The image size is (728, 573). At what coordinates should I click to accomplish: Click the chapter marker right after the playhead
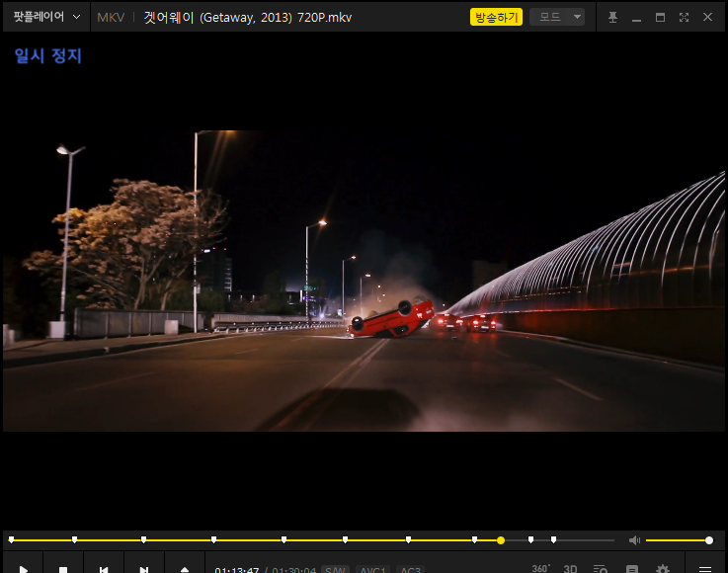click(x=530, y=539)
